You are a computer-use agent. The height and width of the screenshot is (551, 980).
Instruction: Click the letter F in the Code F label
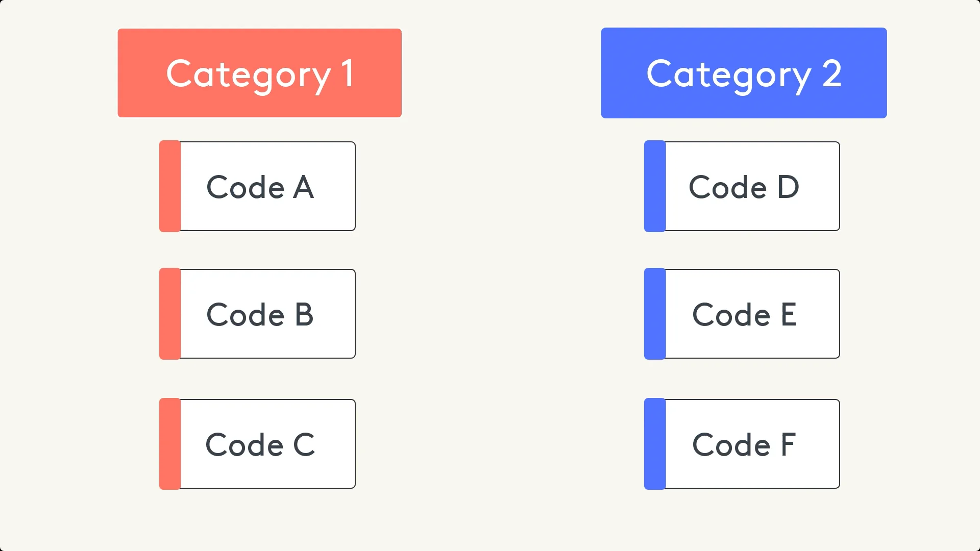pyautogui.click(x=788, y=445)
